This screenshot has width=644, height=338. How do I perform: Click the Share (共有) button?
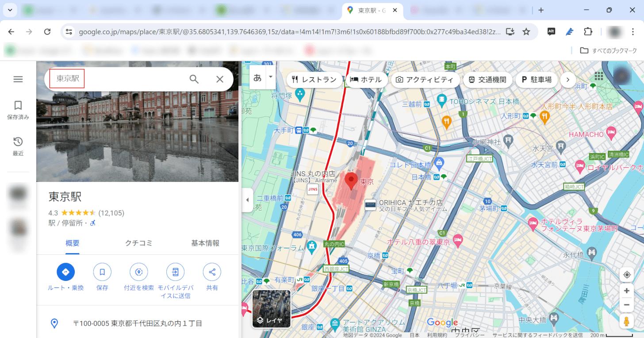click(212, 277)
